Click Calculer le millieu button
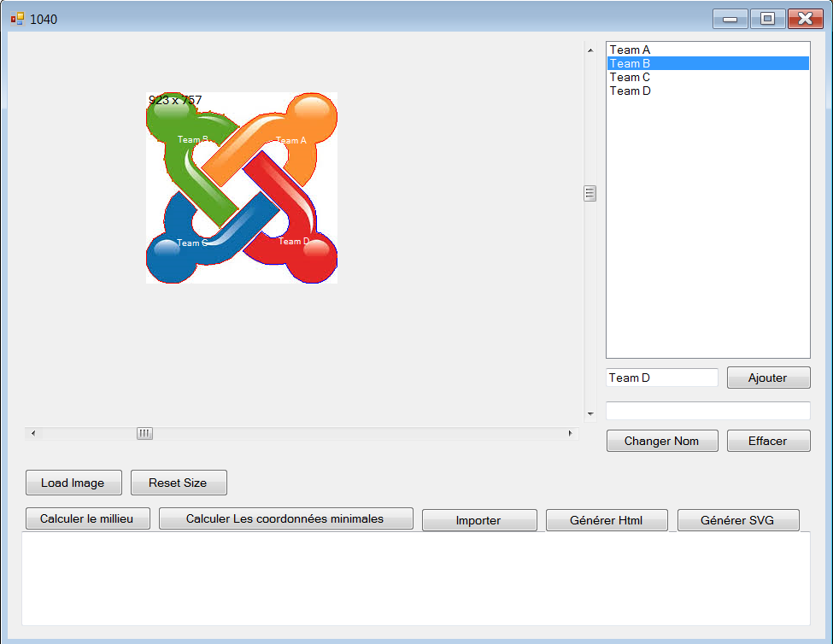This screenshot has width=833, height=644. coord(88,518)
